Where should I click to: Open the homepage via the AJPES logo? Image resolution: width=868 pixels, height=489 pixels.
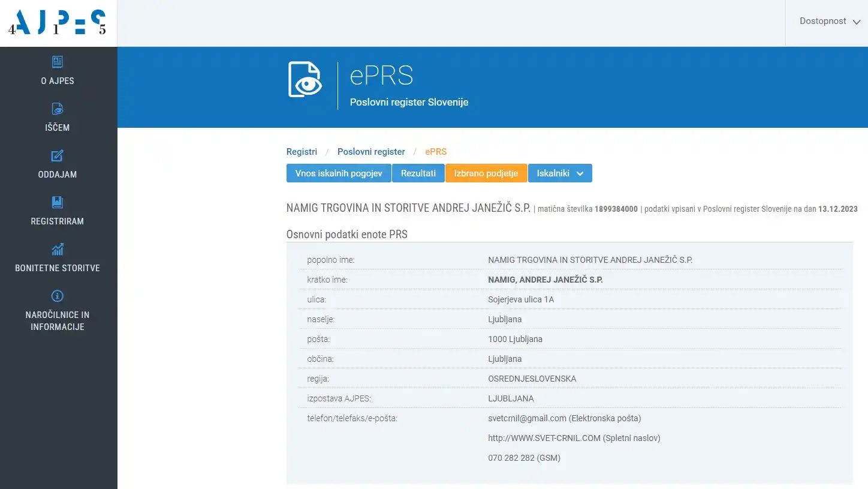coord(58,23)
